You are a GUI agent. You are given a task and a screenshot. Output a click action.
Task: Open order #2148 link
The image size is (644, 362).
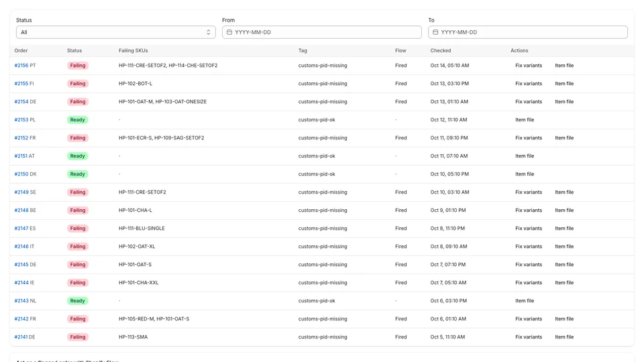click(21, 210)
